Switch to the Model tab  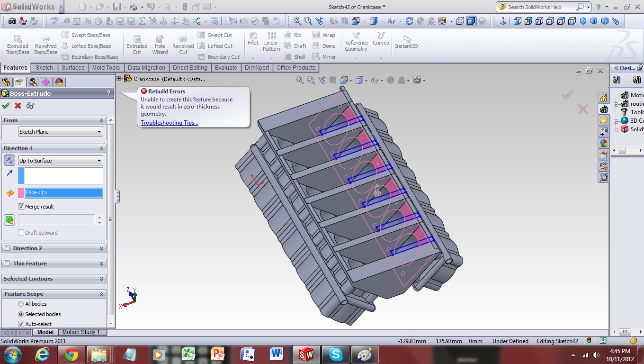[45, 332]
